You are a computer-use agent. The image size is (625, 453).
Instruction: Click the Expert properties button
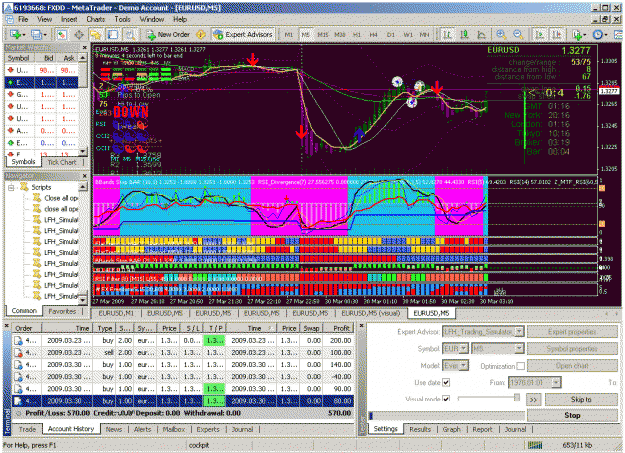coord(572,332)
